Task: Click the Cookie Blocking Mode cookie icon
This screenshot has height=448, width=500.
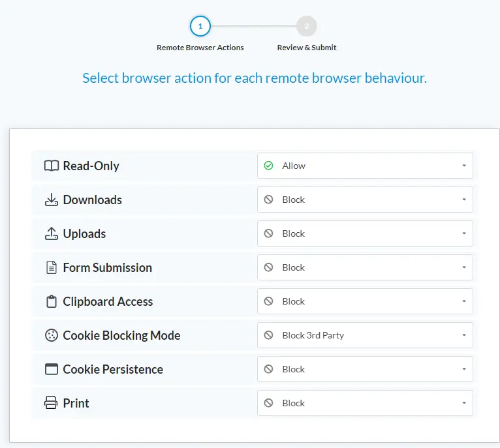Action: tap(51, 335)
